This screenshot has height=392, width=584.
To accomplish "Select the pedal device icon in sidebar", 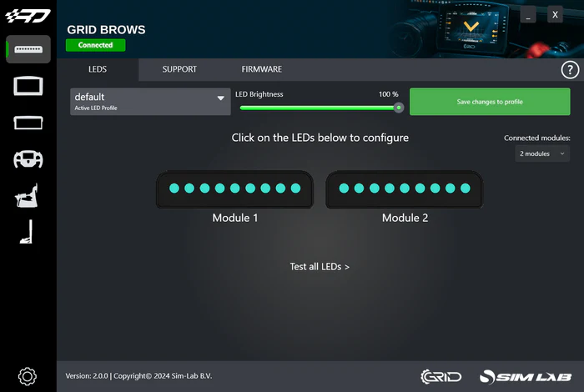I will [x=27, y=232].
